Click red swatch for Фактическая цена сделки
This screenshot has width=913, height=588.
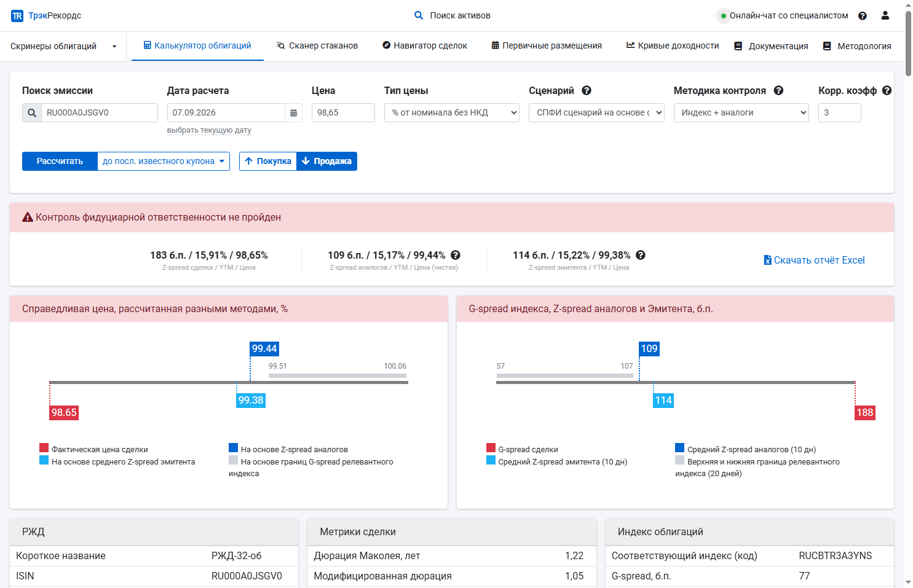pyautogui.click(x=44, y=448)
